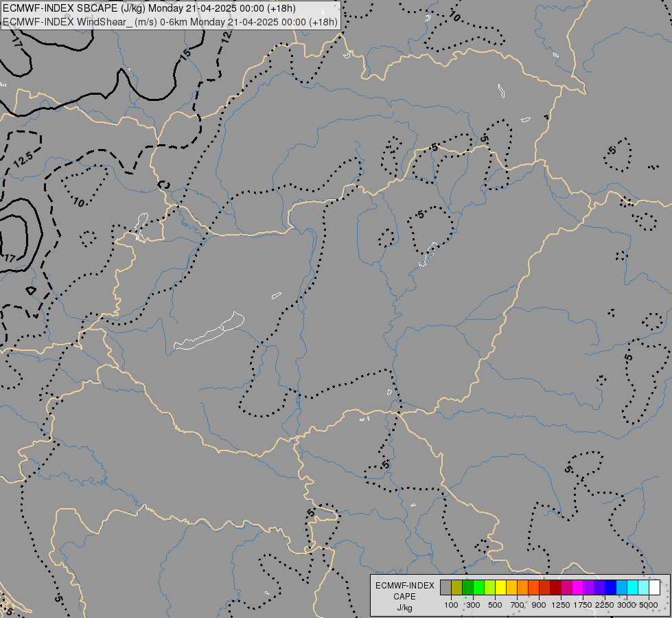Select the white swatch ending the legend
Screen dimensions: 672x618
[654, 587]
